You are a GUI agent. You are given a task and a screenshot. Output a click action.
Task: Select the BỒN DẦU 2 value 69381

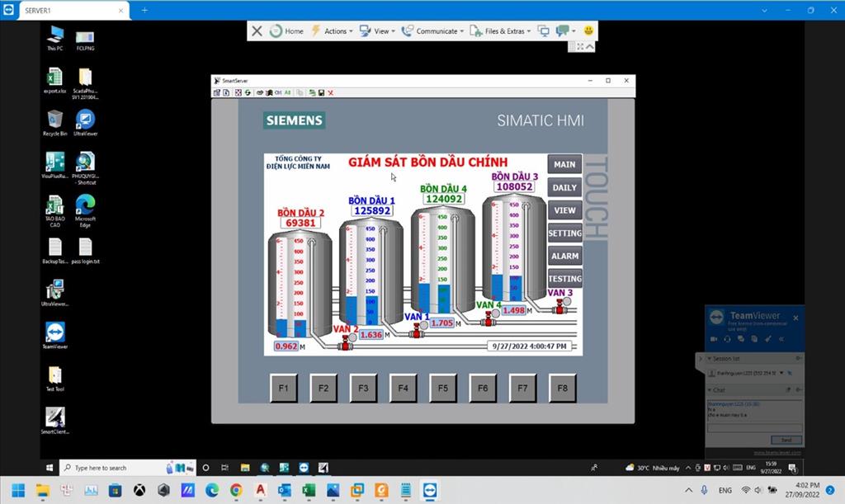300,223
